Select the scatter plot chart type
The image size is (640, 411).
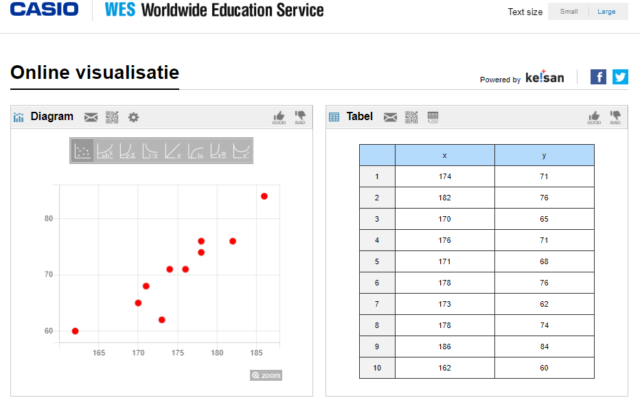point(83,151)
